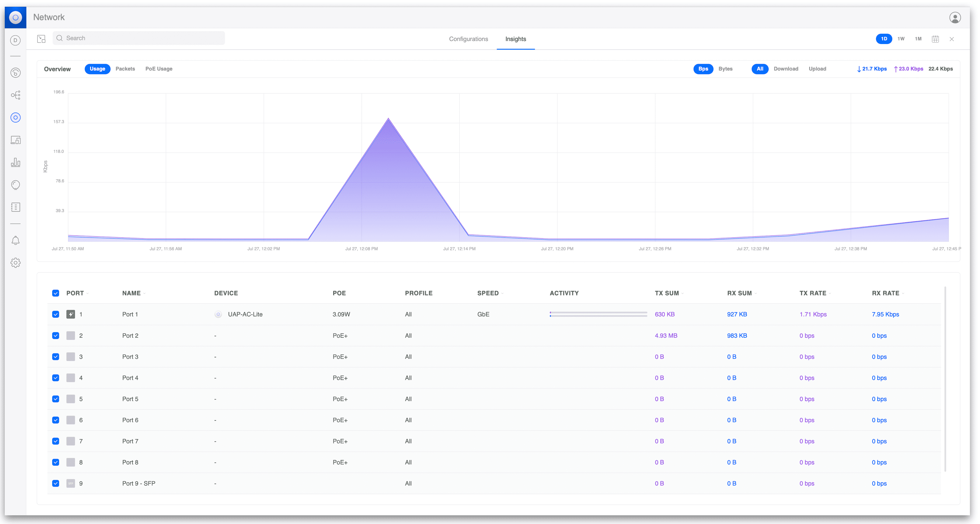Toggle the select-all checkbox in table header
Image resolution: width=980 pixels, height=524 pixels.
click(x=56, y=293)
